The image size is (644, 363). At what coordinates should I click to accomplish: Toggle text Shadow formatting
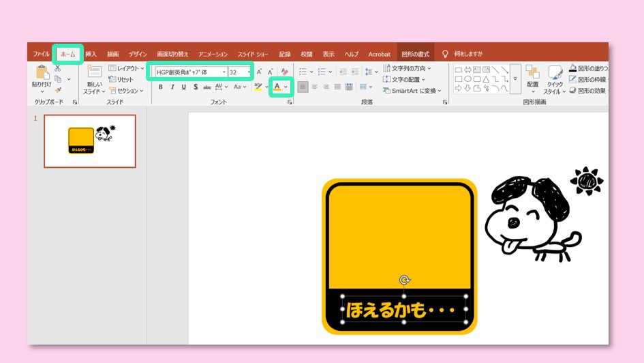point(196,87)
